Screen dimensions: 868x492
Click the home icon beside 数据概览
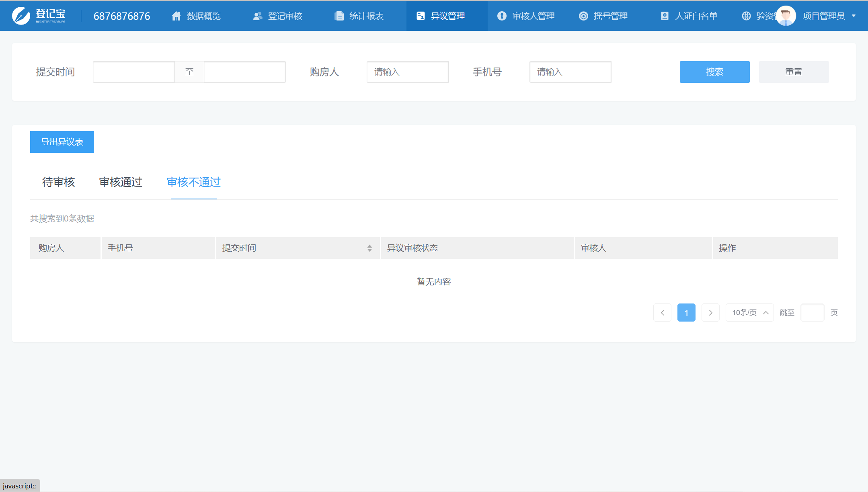point(176,16)
